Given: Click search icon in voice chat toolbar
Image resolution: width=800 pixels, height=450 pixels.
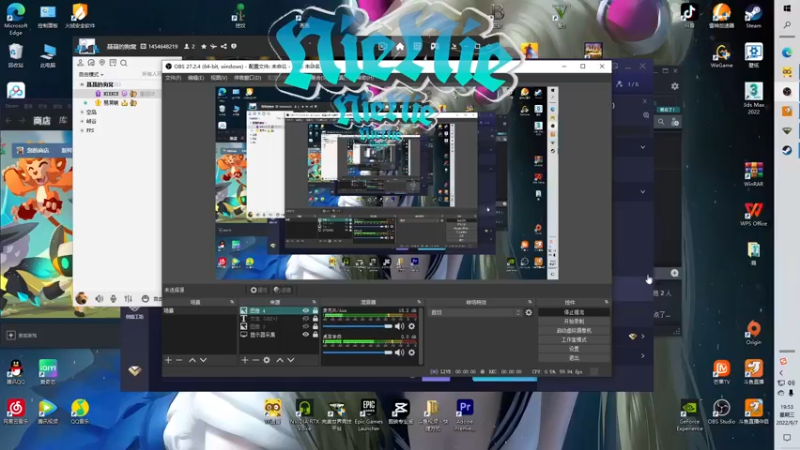Looking at the screenshot, I should click(123, 63).
